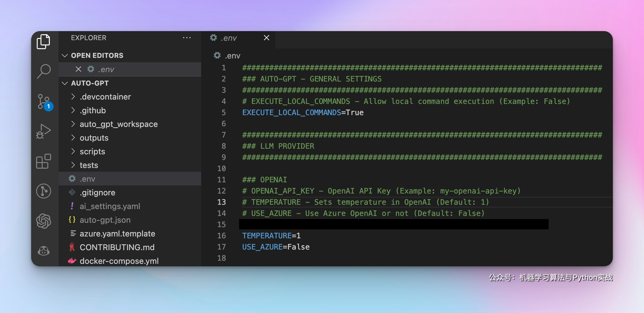Click the gear icon on the .env tab
The width and height of the screenshot is (644, 313).
(x=213, y=38)
